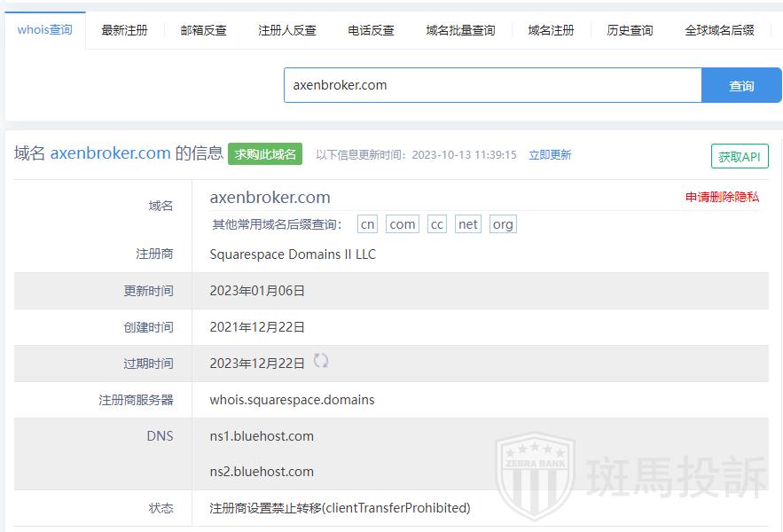The height and width of the screenshot is (532, 783).
Task: Open the 历史查询 tab
Action: (x=630, y=30)
